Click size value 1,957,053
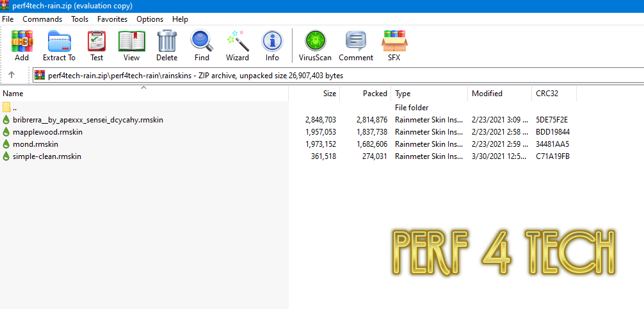This screenshot has width=644, height=309. 321,132
